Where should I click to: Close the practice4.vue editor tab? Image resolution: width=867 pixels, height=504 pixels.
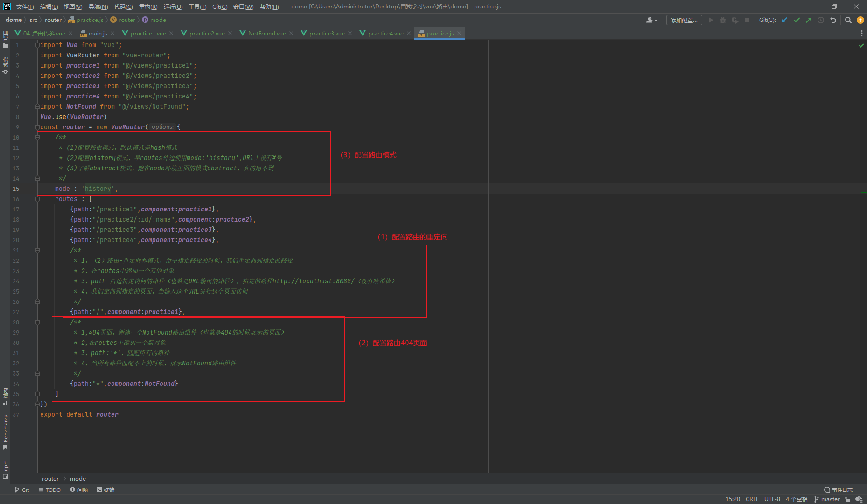[409, 34]
